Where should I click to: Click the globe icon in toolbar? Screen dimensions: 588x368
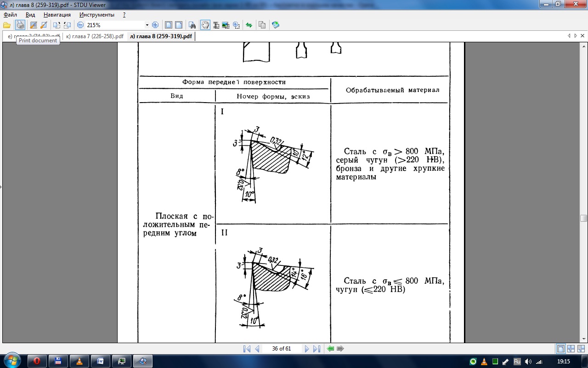276,25
